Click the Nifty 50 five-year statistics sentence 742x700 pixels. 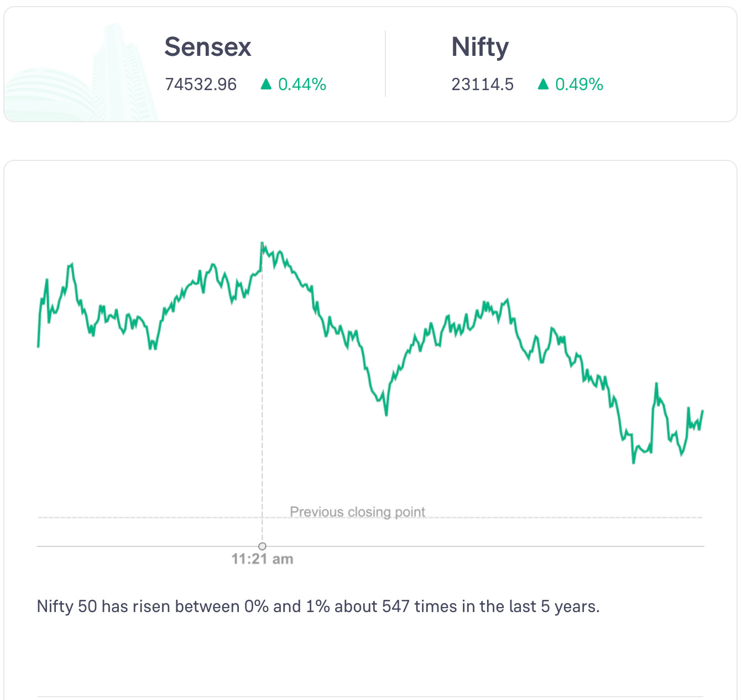tap(318, 607)
